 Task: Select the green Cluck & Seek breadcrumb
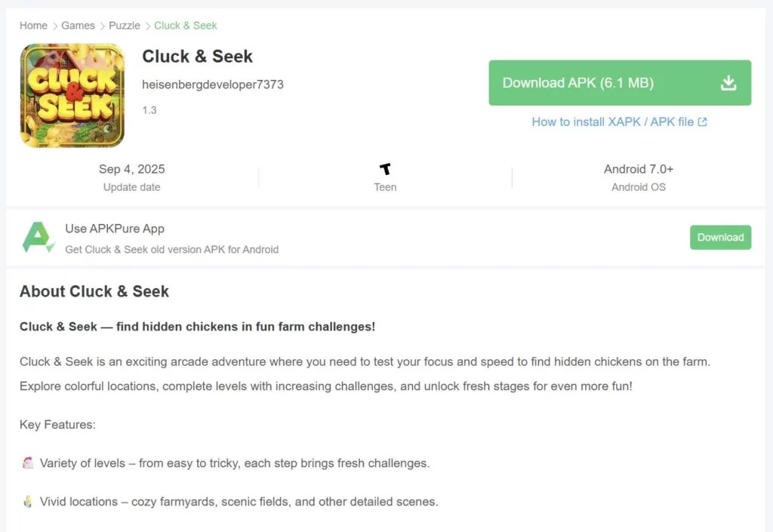coord(185,26)
